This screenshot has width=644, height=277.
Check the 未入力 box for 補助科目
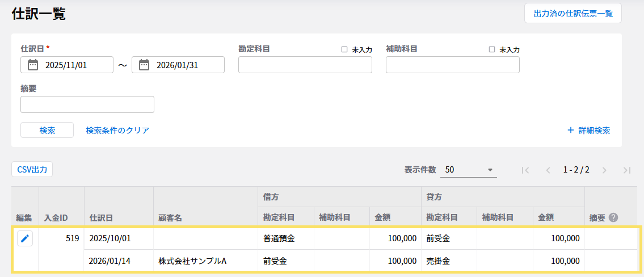[x=492, y=49]
